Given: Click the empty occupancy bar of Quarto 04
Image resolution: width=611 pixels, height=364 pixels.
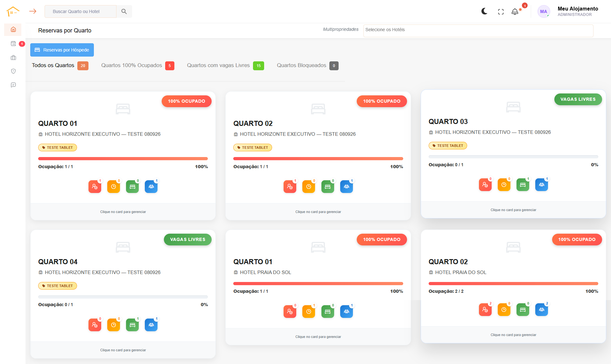Looking at the screenshot, I should pyautogui.click(x=123, y=297).
